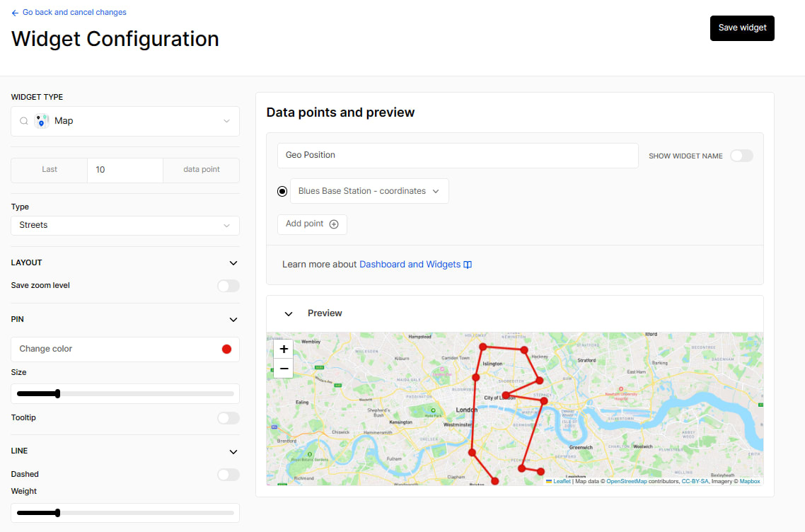Click the search magnifier in Widget Type
This screenshot has height=532, width=805.
23,121
